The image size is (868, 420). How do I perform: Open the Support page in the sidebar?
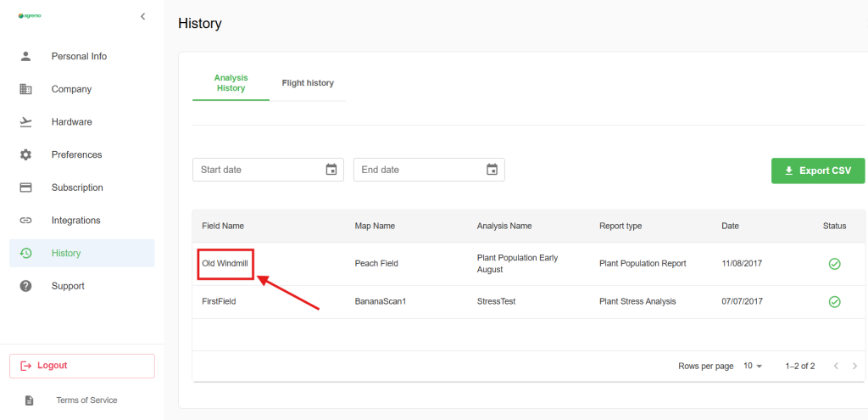(68, 286)
